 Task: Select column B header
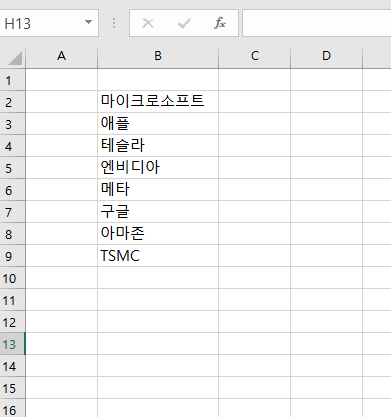(x=158, y=56)
